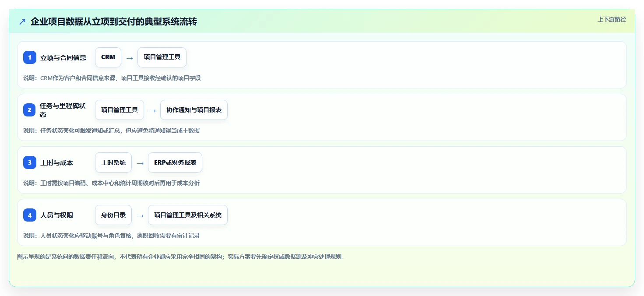Click the 任务与里程碑状态 heading
The height and width of the screenshot is (296, 644).
(63, 110)
